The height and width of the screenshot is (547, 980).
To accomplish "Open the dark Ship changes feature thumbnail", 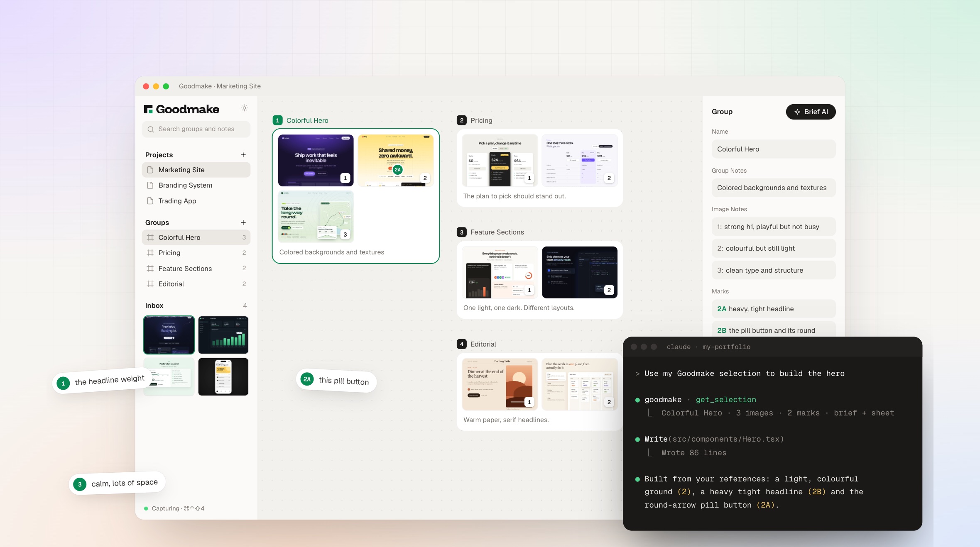I will [x=580, y=272].
